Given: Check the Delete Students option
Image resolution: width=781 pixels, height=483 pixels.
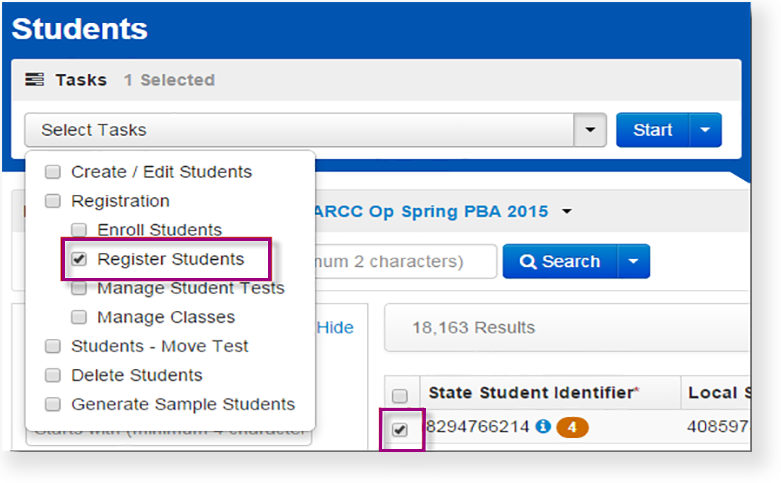Looking at the screenshot, I should 53,376.
